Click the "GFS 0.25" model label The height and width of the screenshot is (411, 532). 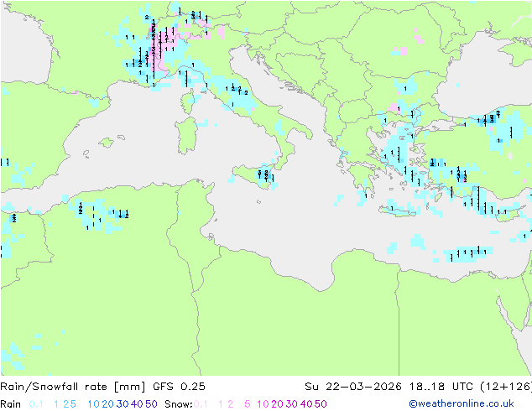179,387
